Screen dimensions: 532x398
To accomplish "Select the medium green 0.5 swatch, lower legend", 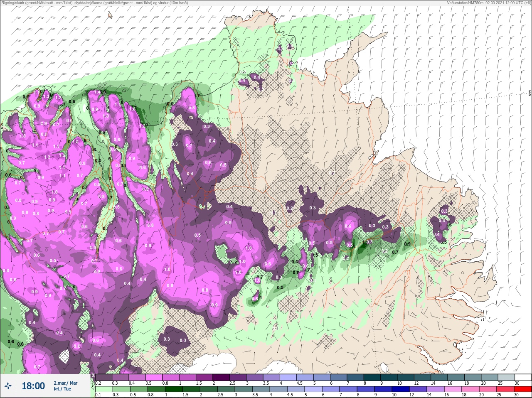I will click(x=139, y=389).
